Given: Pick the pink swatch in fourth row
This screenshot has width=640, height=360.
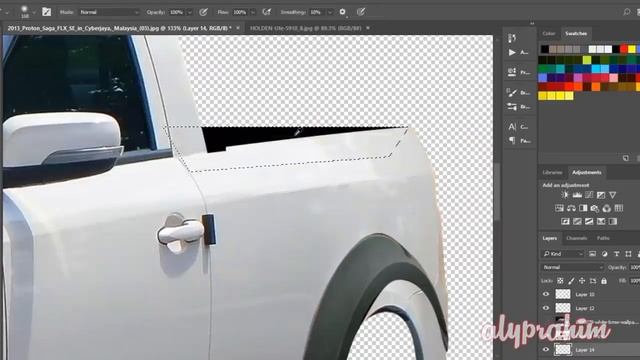Looking at the screenshot, I should point(613,78).
